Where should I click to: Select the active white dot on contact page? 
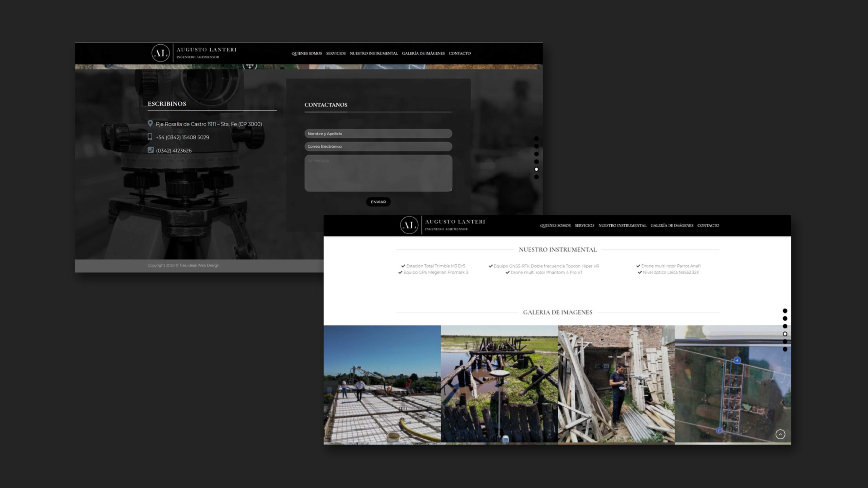(536, 169)
